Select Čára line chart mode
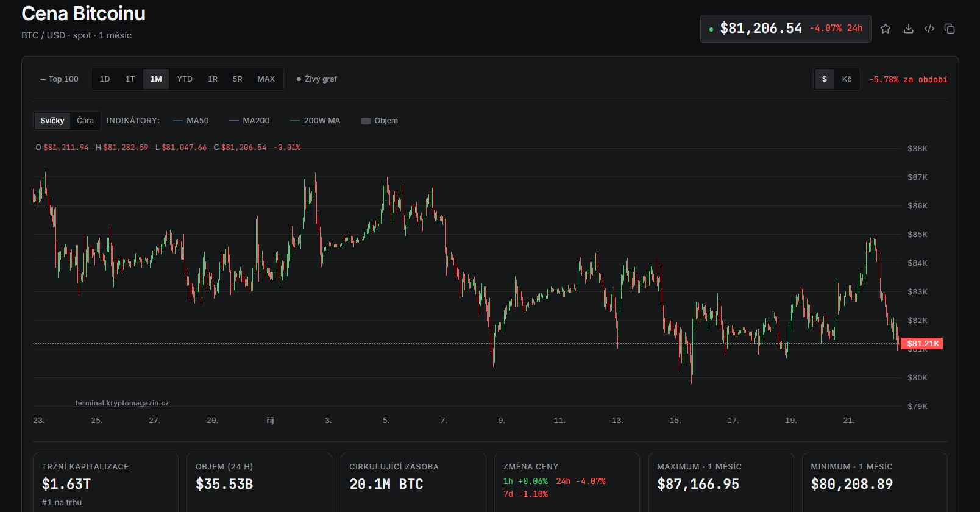Image resolution: width=980 pixels, height=512 pixels. (x=85, y=121)
